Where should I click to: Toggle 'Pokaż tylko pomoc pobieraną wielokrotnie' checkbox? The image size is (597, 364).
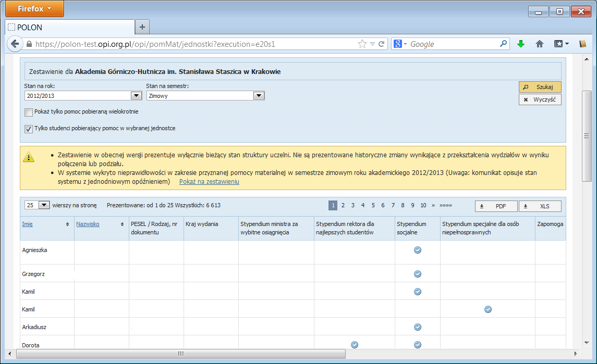pyautogui.click(x=29, y=112)
